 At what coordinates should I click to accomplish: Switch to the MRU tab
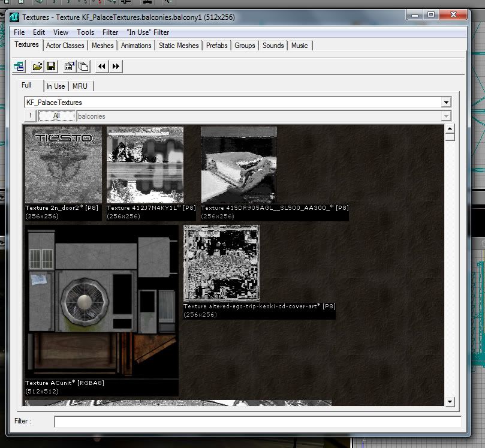tap(80, 86)
